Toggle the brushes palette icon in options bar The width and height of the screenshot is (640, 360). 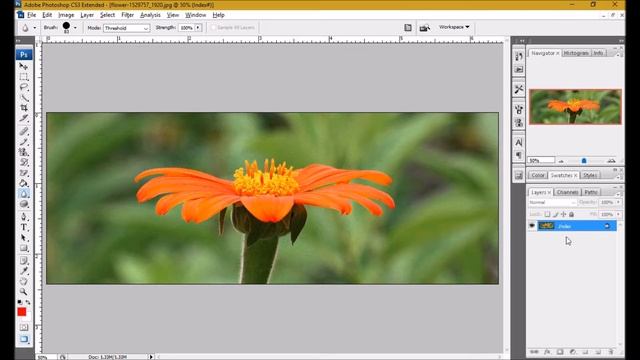pyautogui.click(x=408, y=27)
